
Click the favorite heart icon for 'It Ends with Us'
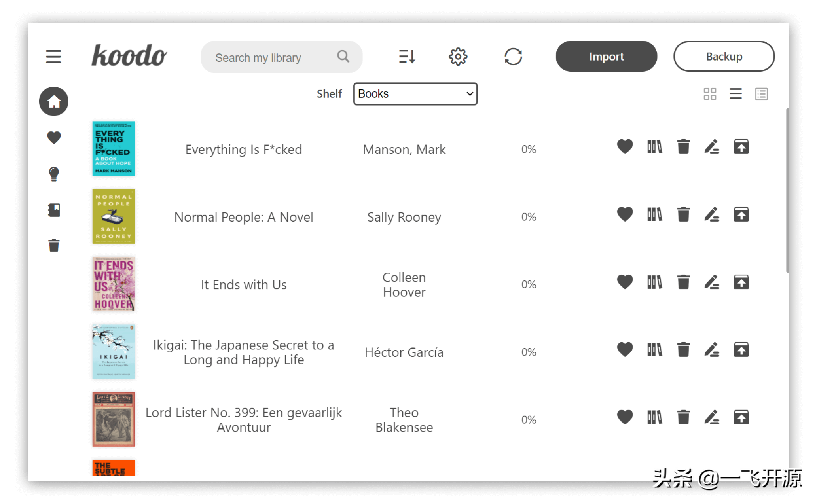click(624, 284)
